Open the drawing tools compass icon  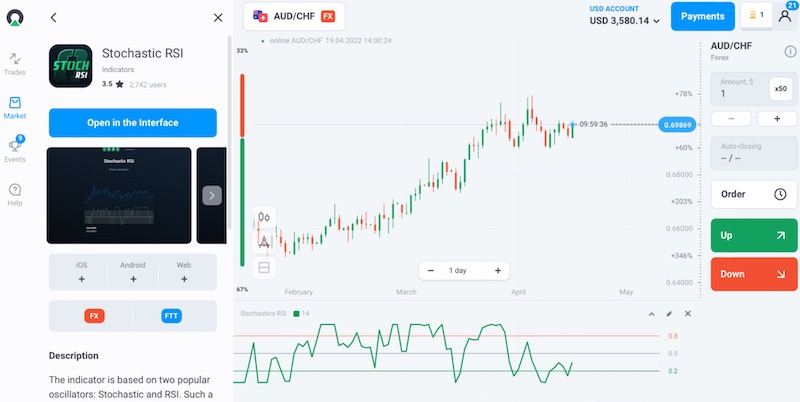pyautogui.click(x=264, y=241)
